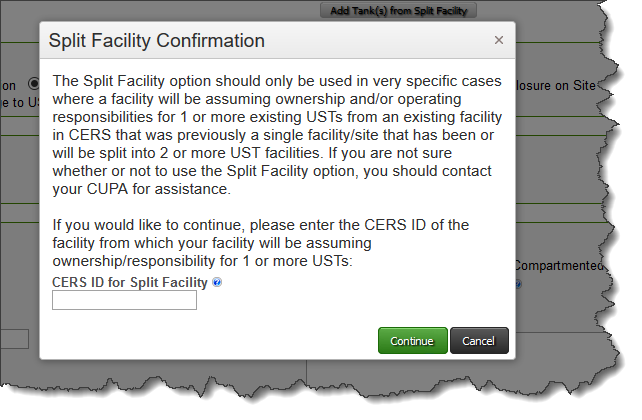Click the dialog footer area left of Continue

200,341
